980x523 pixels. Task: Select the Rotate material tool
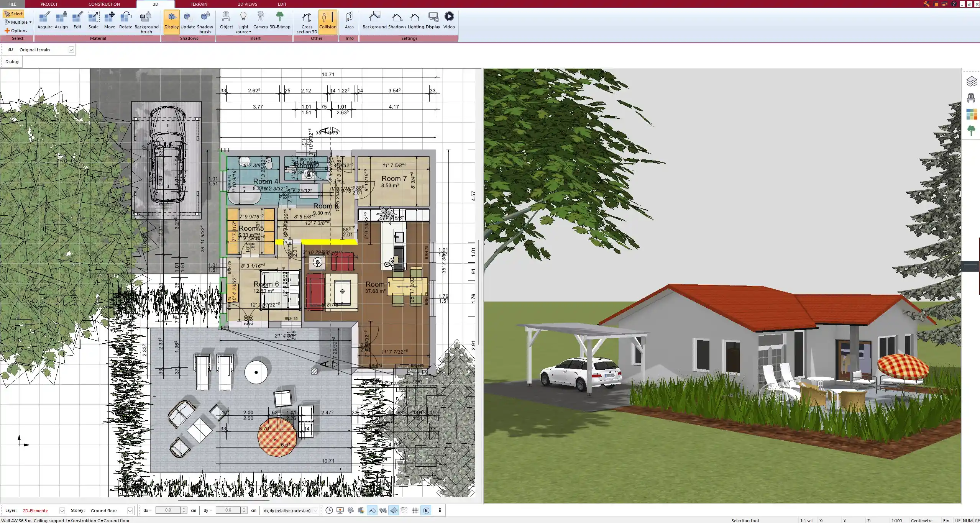[x=126, y=20]
